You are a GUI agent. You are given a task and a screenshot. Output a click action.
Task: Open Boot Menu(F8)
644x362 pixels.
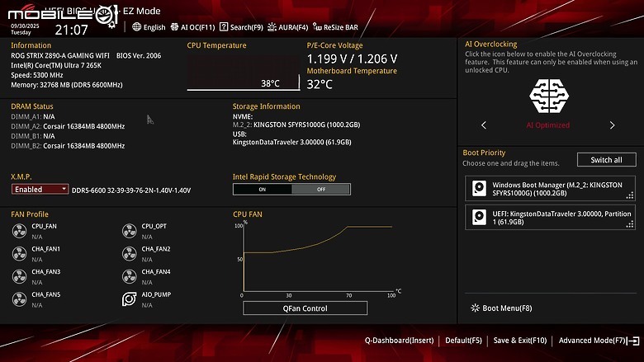click(501, 308)
